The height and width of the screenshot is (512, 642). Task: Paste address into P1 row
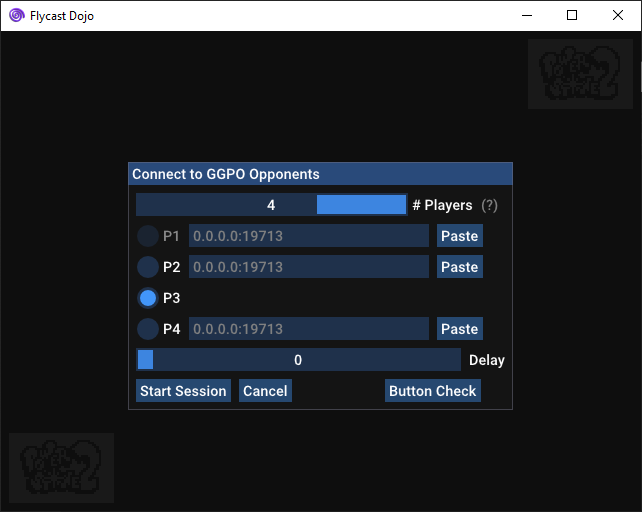coord(459,236)
